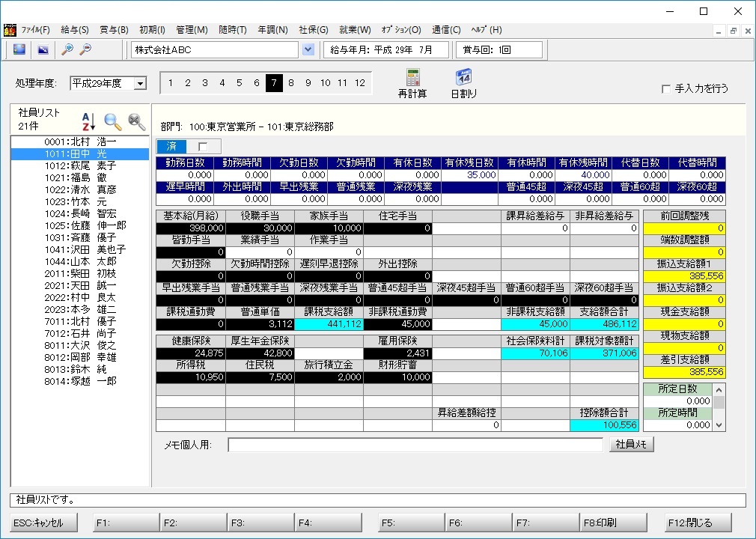Click the zoom-in magnifier toolbar icon
Screen dimensions: 756x539
[67, 49]
